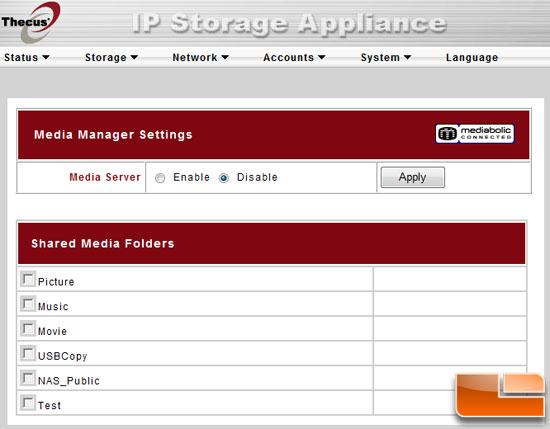Tick the Movie folder checkbox
550x429 pixels.
point(28,329)
